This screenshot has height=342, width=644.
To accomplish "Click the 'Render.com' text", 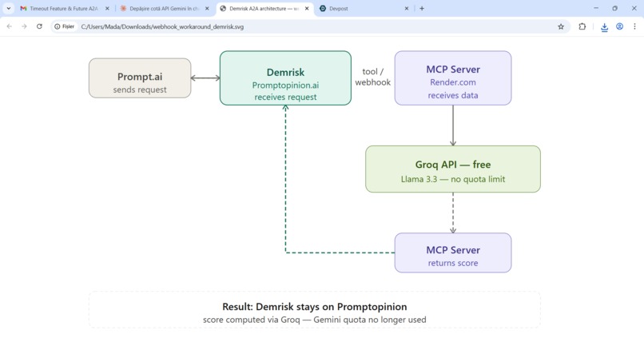I will coord(453,82).
